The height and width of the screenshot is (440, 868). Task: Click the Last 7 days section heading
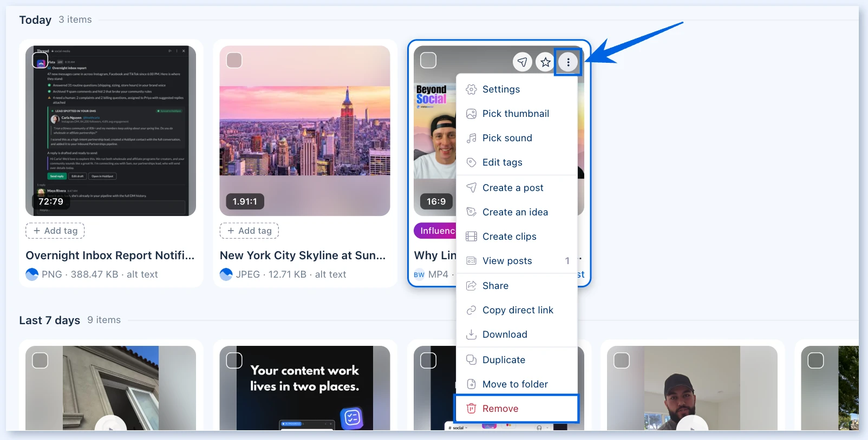pos(49,320)
